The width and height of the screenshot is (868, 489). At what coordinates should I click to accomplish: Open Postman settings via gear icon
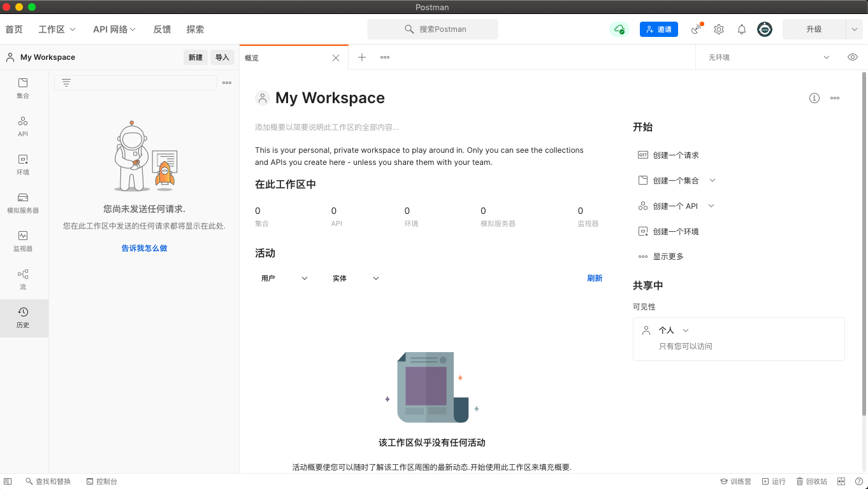(719, 29)
